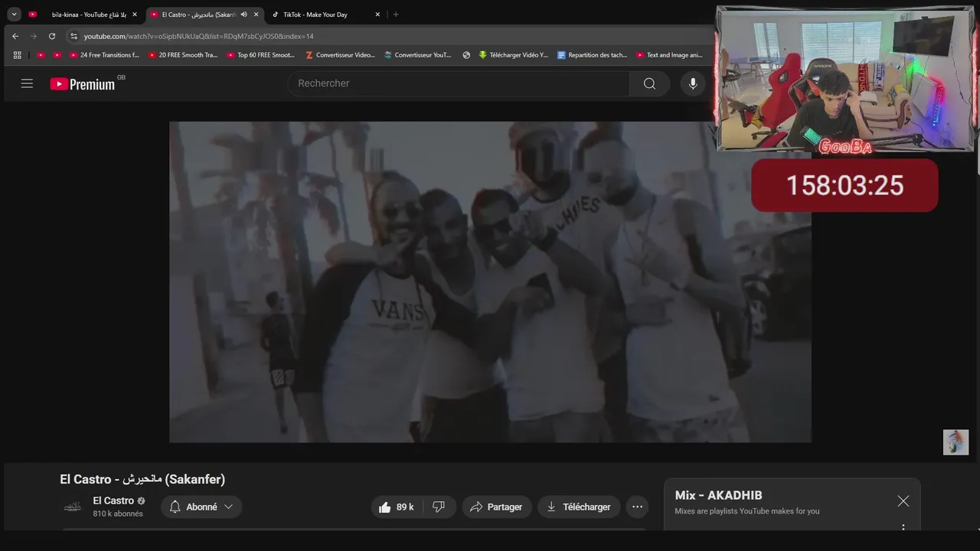Go back with browser back arrow

(x=15, y=36)
